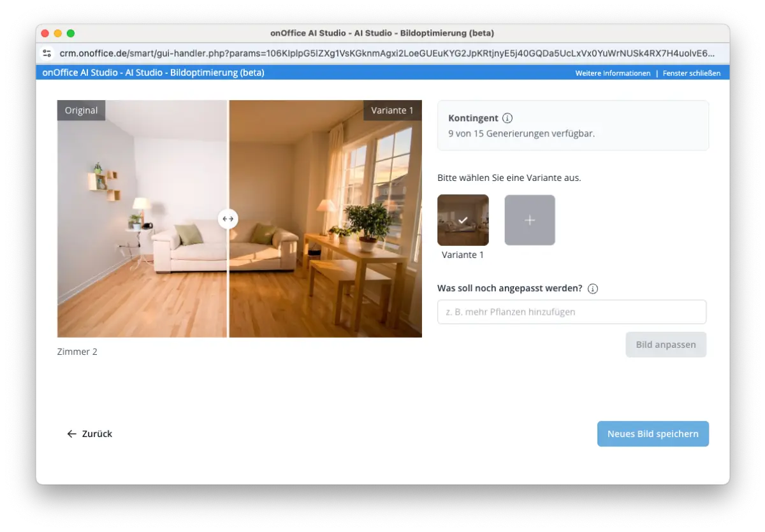Click 'Bitte wählen Sie eine Variante aus' text
Screen dimensions: 765x532
(509, 178)
